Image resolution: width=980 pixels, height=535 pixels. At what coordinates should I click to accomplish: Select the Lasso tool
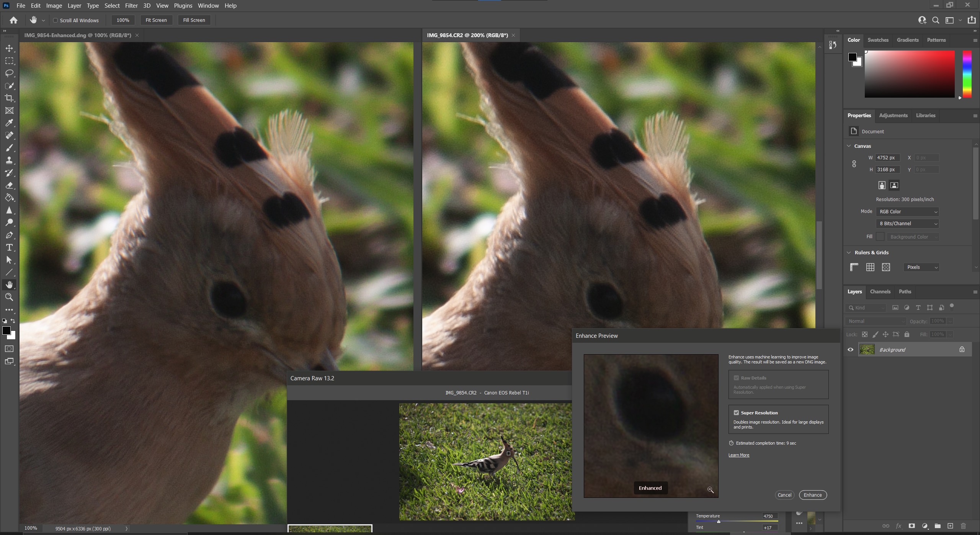9,73
